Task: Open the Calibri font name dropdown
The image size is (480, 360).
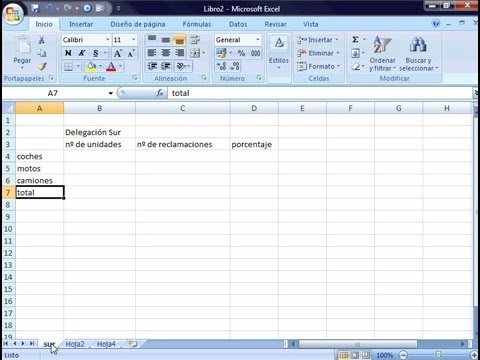Action: [x=107, y=40]
